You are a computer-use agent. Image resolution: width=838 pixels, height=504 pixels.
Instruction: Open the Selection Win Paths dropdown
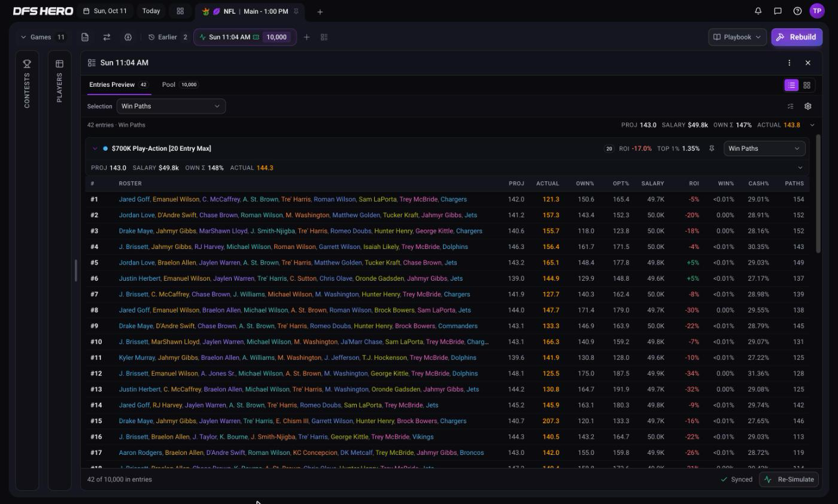(171, 106)
